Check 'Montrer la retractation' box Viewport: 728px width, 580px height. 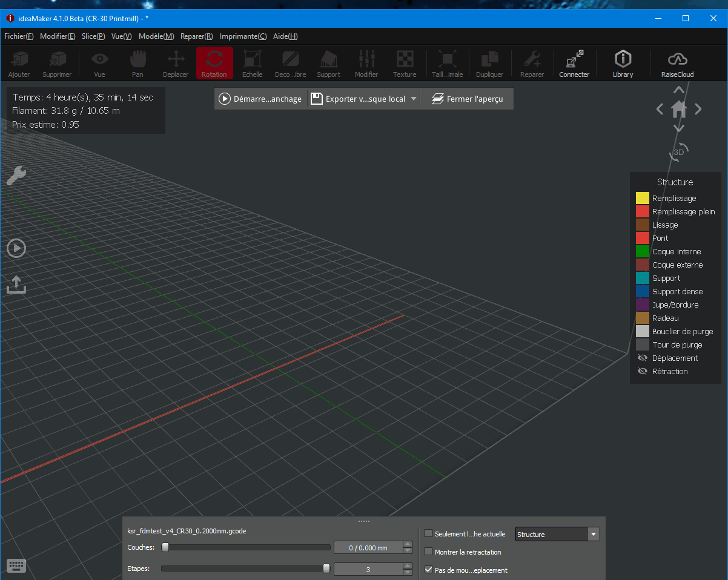[x=429, y=552]
